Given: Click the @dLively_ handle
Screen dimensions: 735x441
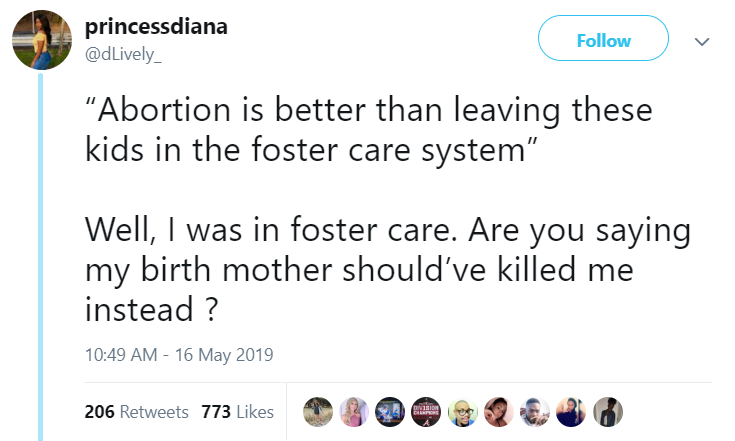Looking at the screenshot, I should click(124, 52).
